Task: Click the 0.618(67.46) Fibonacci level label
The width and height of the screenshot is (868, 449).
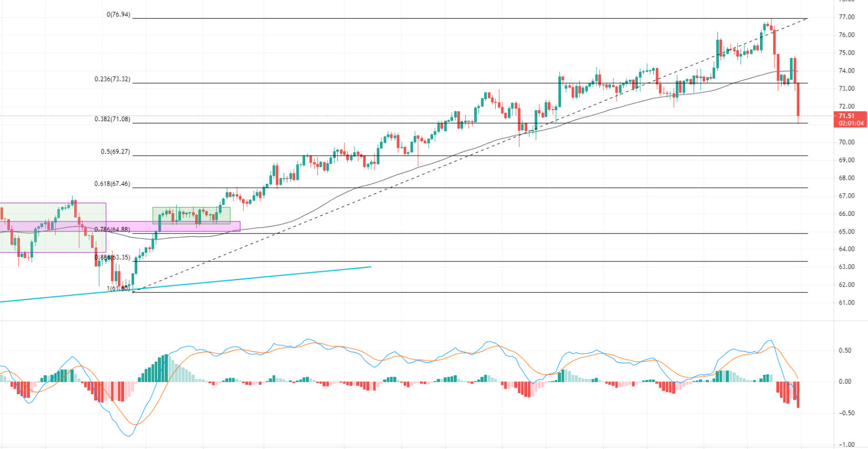Action: [112, 183]
